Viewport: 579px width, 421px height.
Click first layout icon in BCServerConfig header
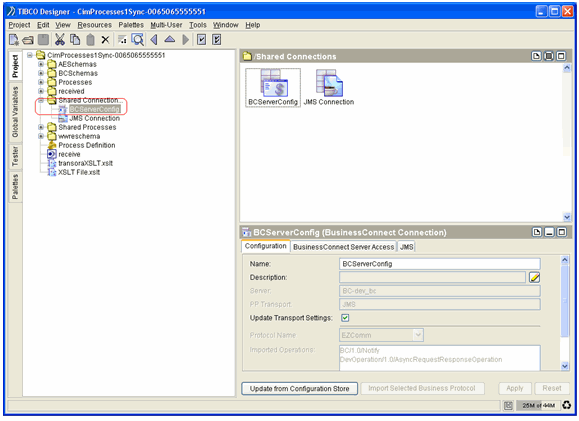[537, 232]
